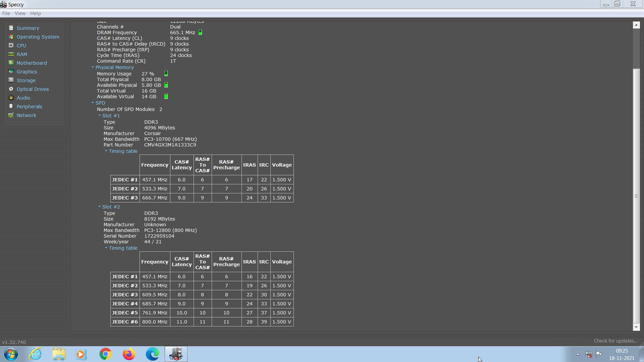Click Available Physical 5.80 GB value

151,85
